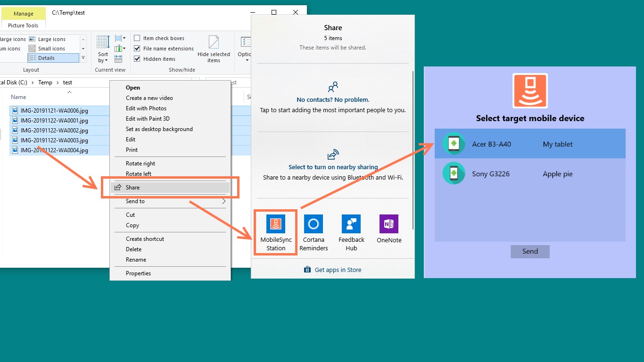This screenshot has width=644, height=362.
Task: Click the Sort by icon in ribbon
Action: pos(103,41)
